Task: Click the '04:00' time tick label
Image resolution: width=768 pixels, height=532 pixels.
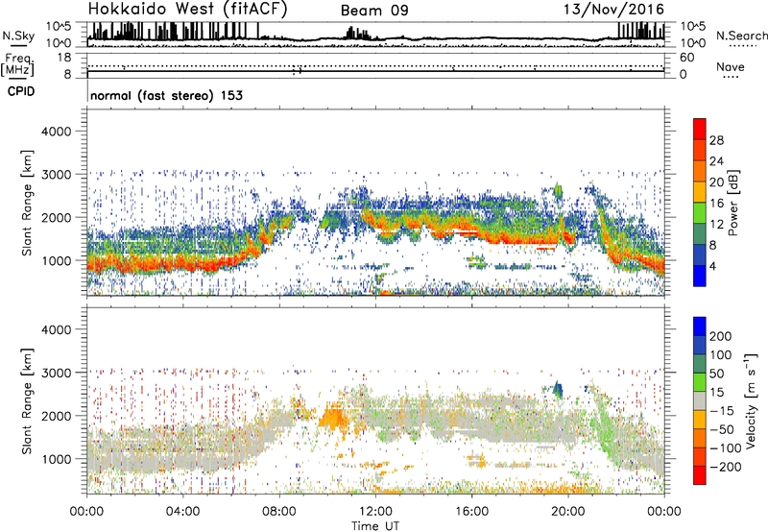Action: click(182, 512)
